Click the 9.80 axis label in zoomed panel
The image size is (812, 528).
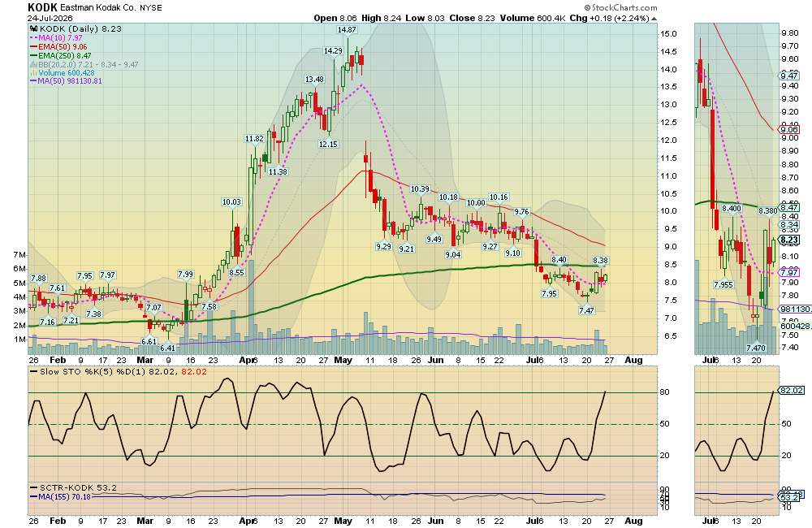[x=790, y=32]
